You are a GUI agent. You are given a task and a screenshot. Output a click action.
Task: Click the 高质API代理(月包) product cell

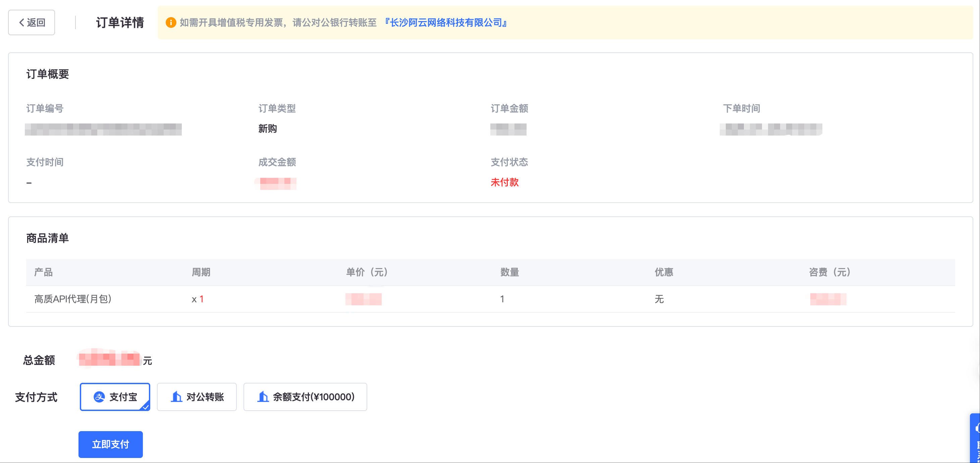coord(73,299)
